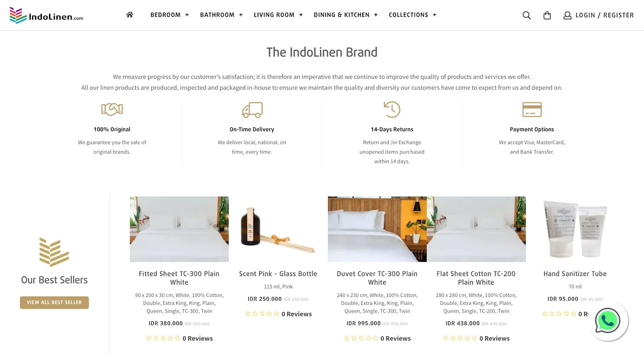Expand the BEDROOM menu with its plus sign
Viewport: 644px width, 354px height.
pyautogui.click(x=187, y=14)
